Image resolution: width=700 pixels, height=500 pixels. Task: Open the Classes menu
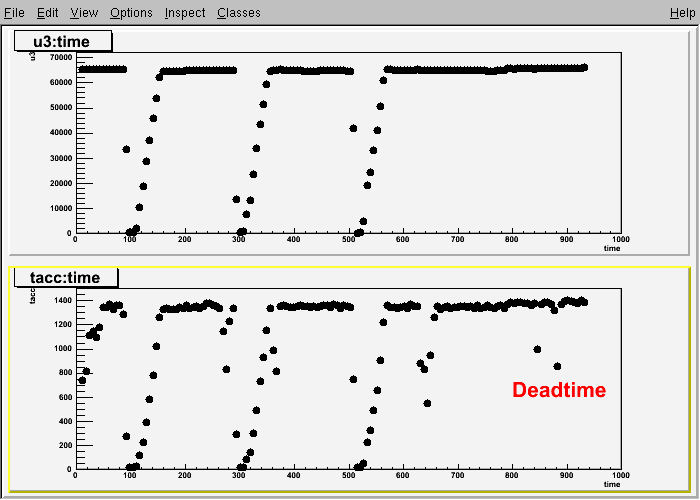[x=239, y=12]
